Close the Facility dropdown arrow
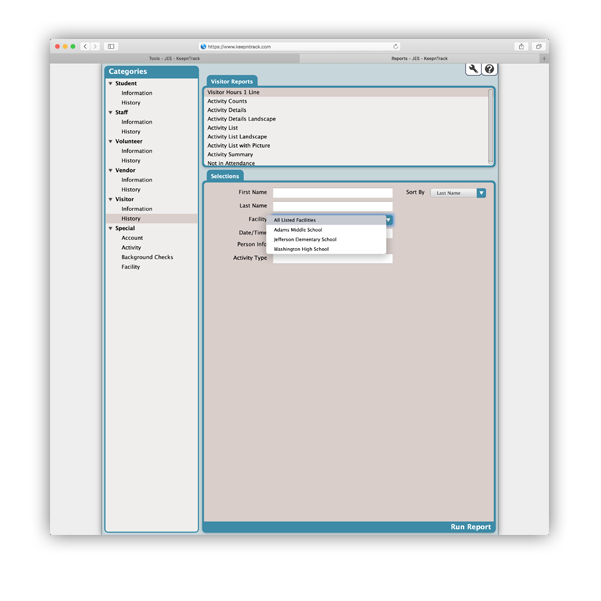This screenshot has height=601, width=601. point(389,220)
